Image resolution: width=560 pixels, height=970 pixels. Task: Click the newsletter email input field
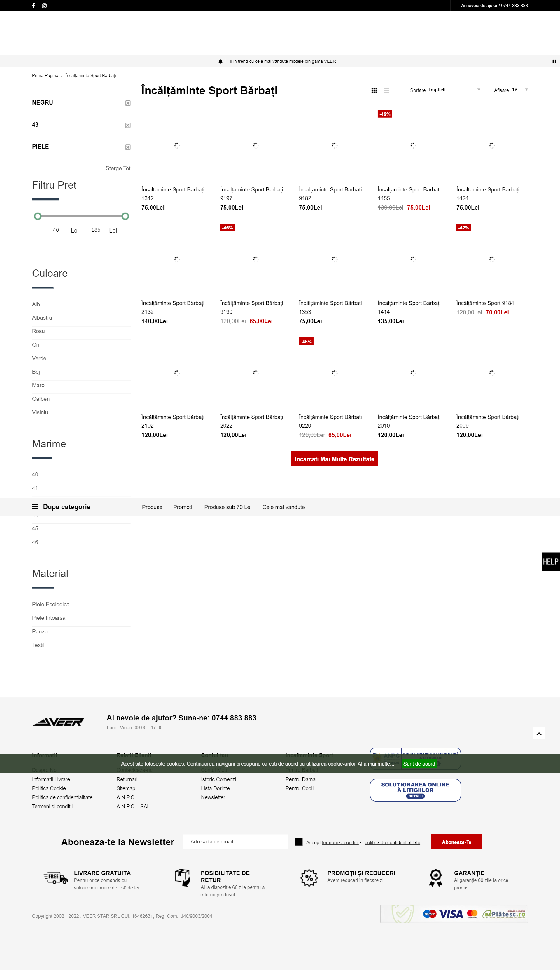click(x=235, y=842)
